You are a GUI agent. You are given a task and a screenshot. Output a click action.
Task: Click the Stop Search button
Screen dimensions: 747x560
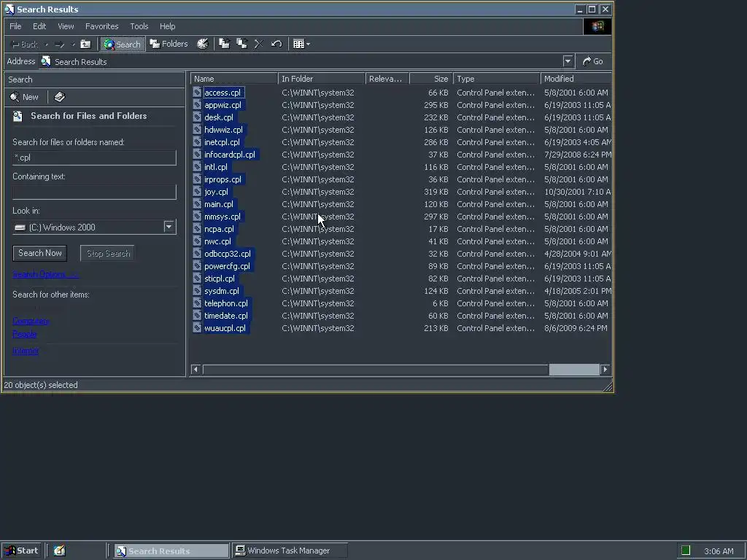tap(108, 253)
